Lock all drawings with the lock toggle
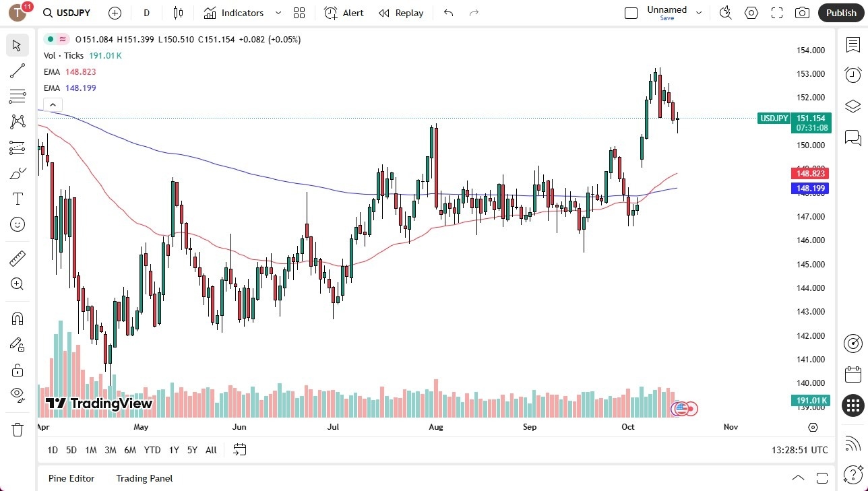 point(17,369)
